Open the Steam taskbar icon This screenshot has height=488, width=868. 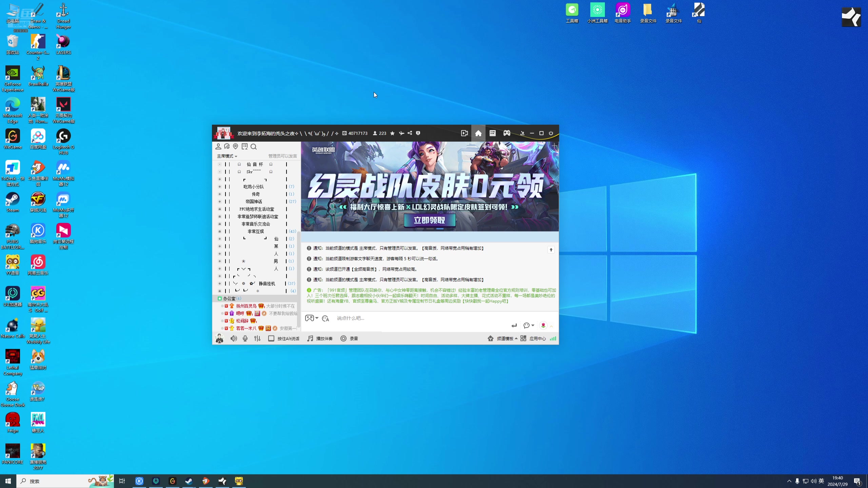click(189, 481)
